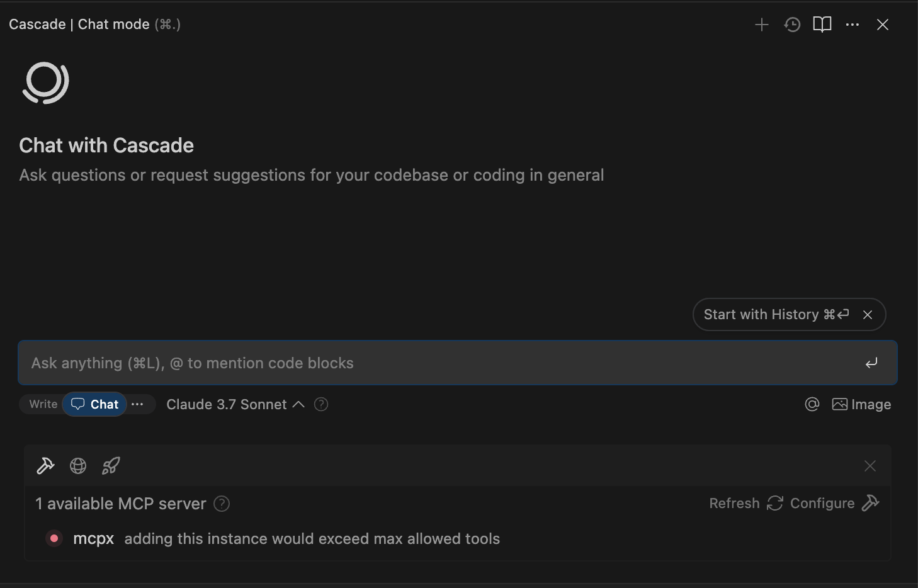Click Start with History button
Screen dimensions: 918x588
776,314
